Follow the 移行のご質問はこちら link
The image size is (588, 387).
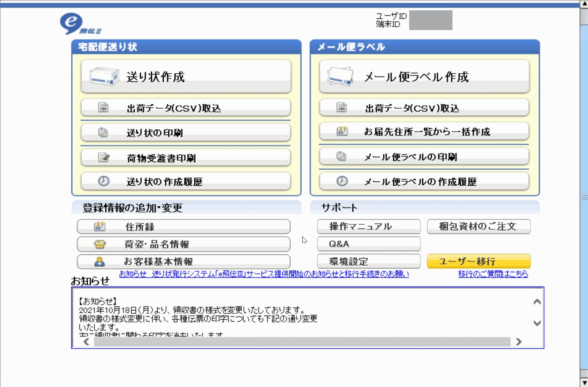point(493,274)
